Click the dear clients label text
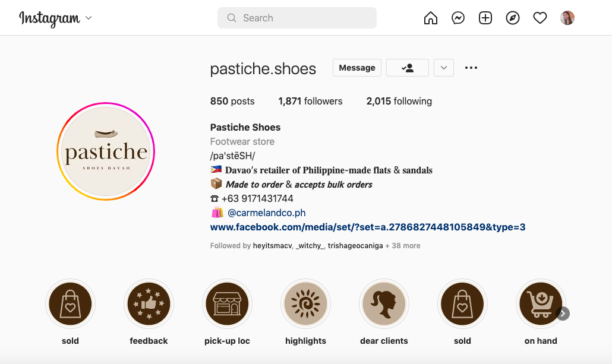Screen dimensions: 612x364 click(x=384, y=341)
